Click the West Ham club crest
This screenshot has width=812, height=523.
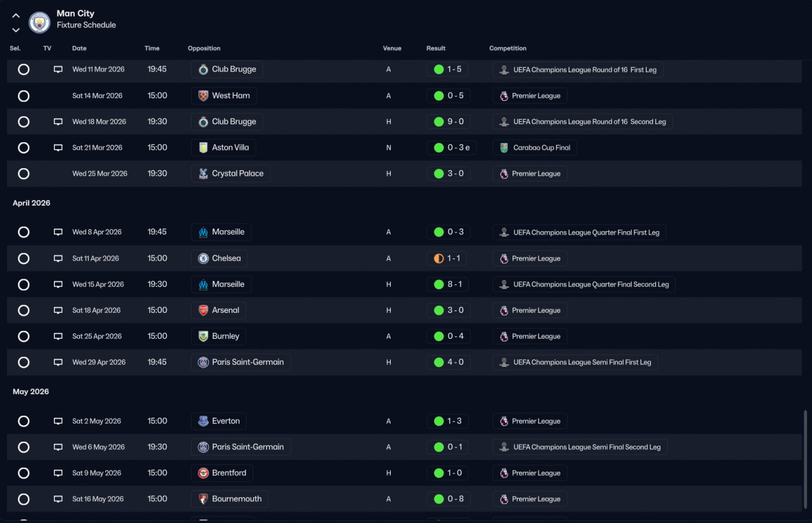tap(203, 96)
